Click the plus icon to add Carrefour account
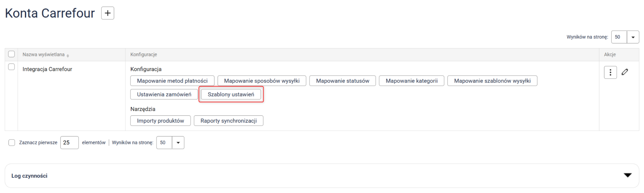 108,13
